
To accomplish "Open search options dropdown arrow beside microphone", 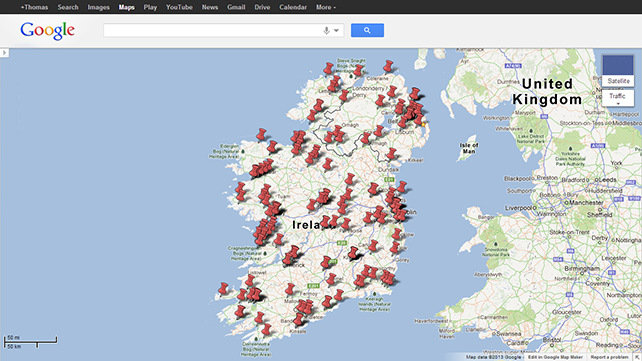I will tap(337, 30).
